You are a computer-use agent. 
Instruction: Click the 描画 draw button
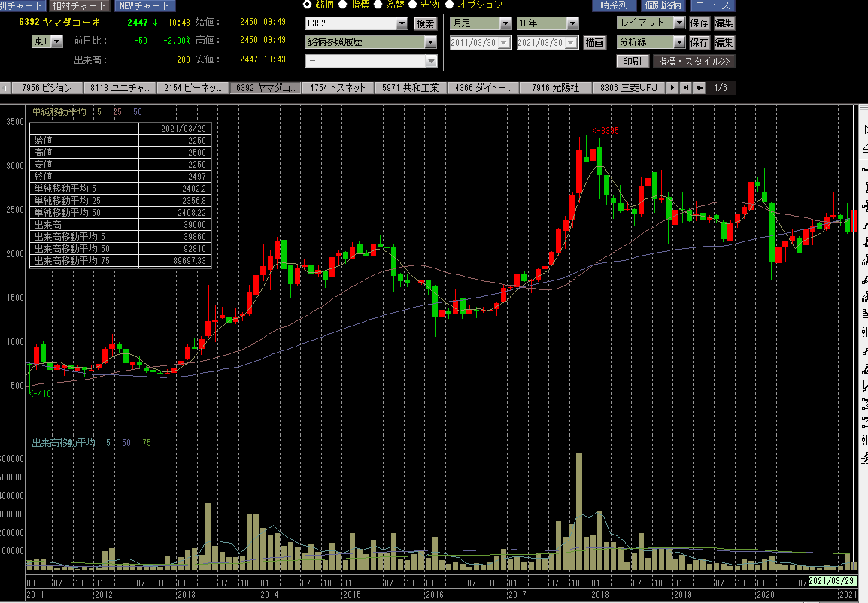pos(594,43)
